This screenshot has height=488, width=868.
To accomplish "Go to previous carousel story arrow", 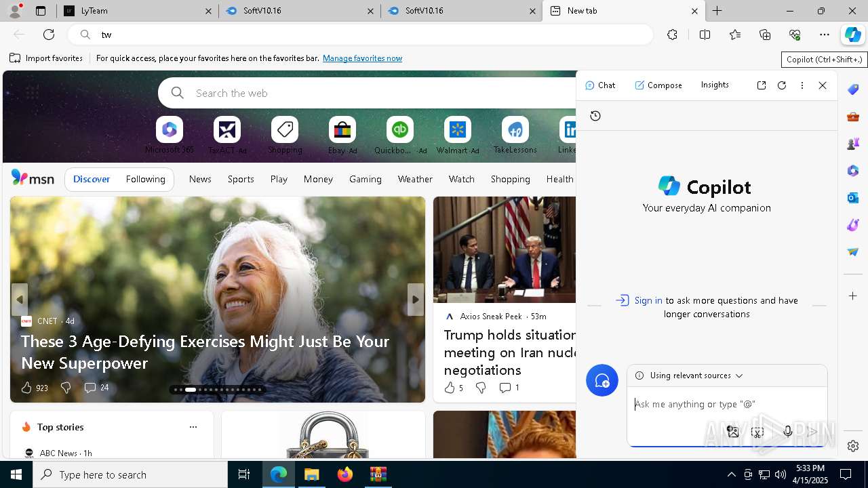I will pos(20,299).
